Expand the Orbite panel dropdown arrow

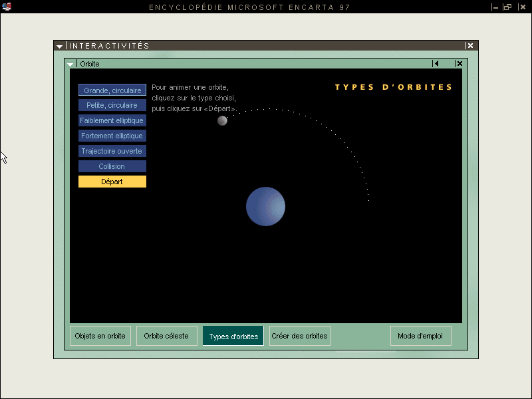pos(70,64)
